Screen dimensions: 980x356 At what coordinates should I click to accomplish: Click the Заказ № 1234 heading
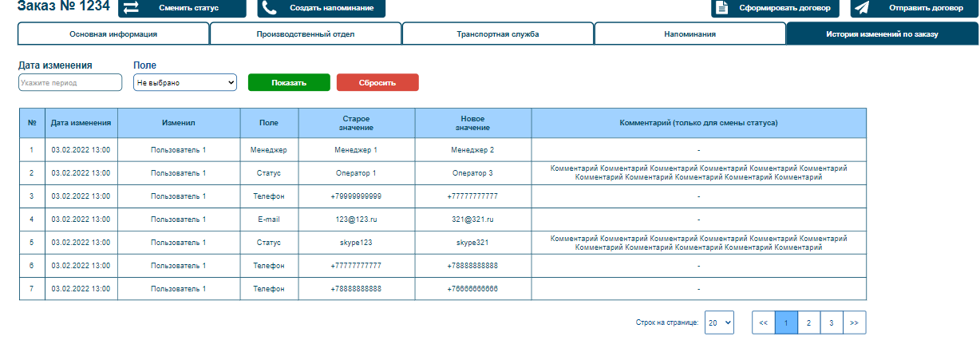pyautogui.click(x=64, y=6)
